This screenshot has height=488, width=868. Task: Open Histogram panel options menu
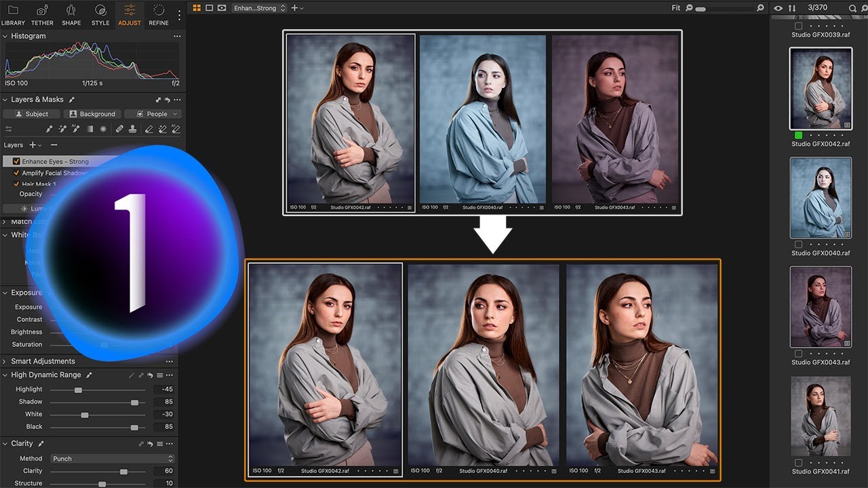[x=177, y=36]
